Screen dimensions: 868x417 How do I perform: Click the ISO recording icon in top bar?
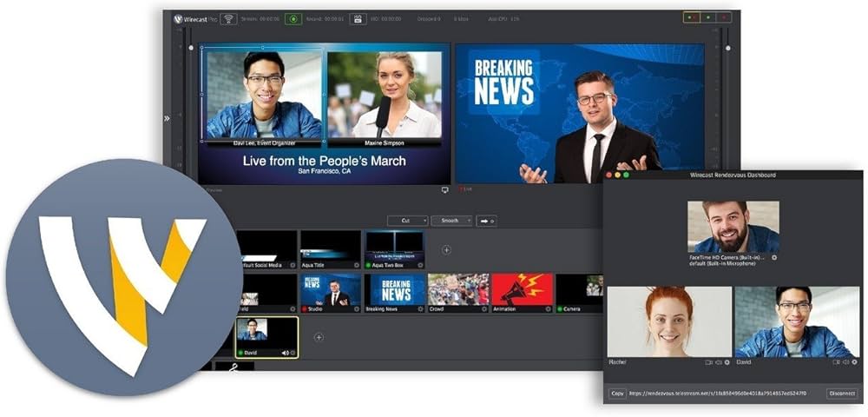(x=358, y=18)
